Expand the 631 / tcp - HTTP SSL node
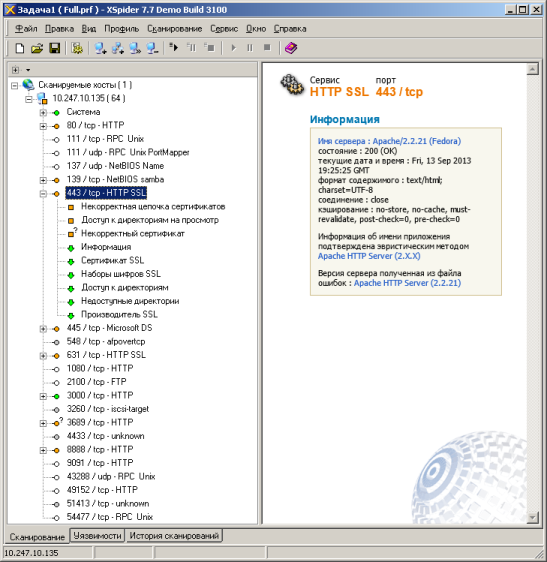Image resolution: width=547 pixels, height=562 pixels. click(43, 356)
